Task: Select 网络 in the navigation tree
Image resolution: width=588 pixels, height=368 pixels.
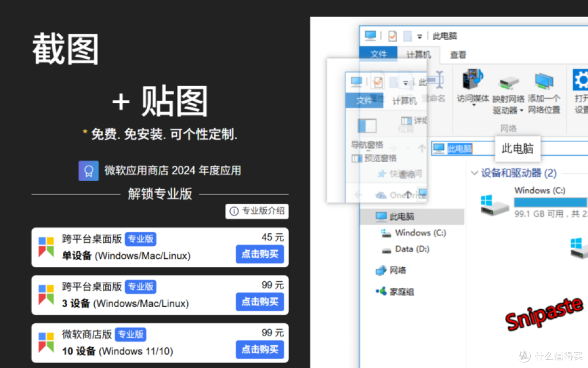Action: [x=390, y=270]
